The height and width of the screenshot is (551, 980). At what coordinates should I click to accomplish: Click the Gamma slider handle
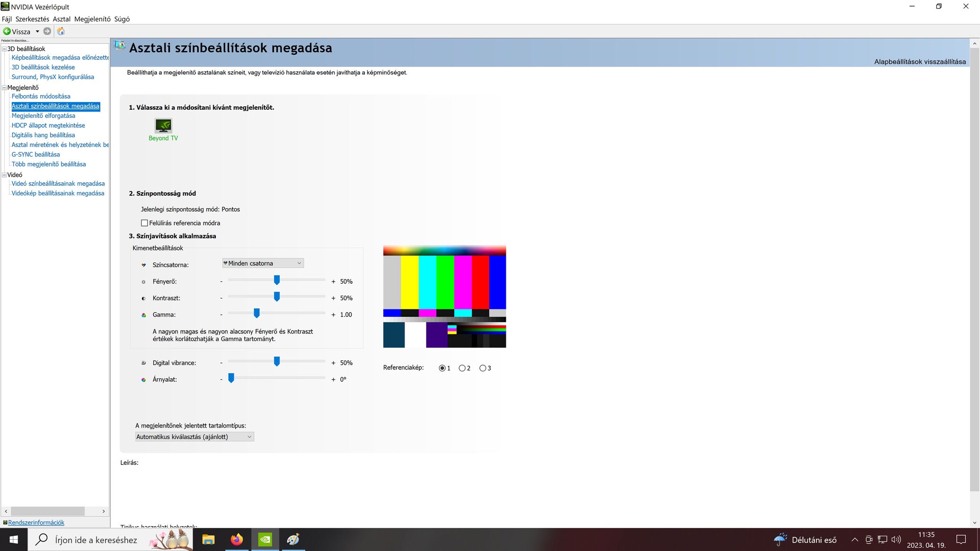pos(256,313)
